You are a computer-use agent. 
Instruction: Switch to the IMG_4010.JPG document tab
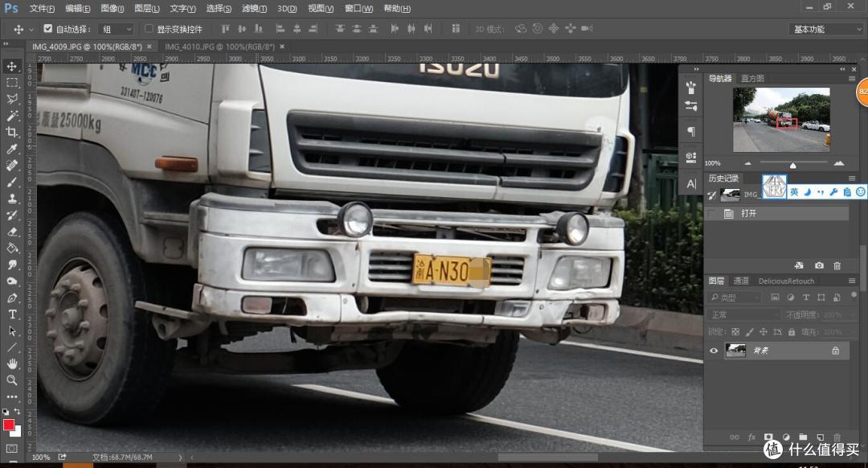220,47
